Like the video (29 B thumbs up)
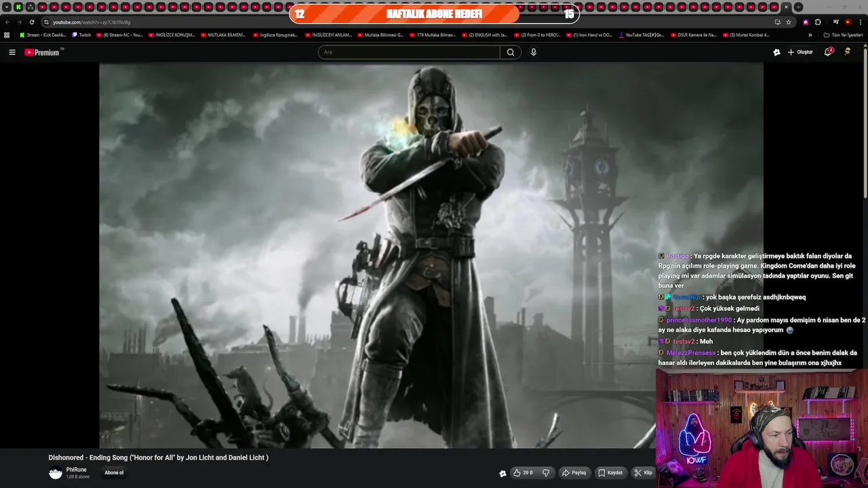 [x=523, y=473]
